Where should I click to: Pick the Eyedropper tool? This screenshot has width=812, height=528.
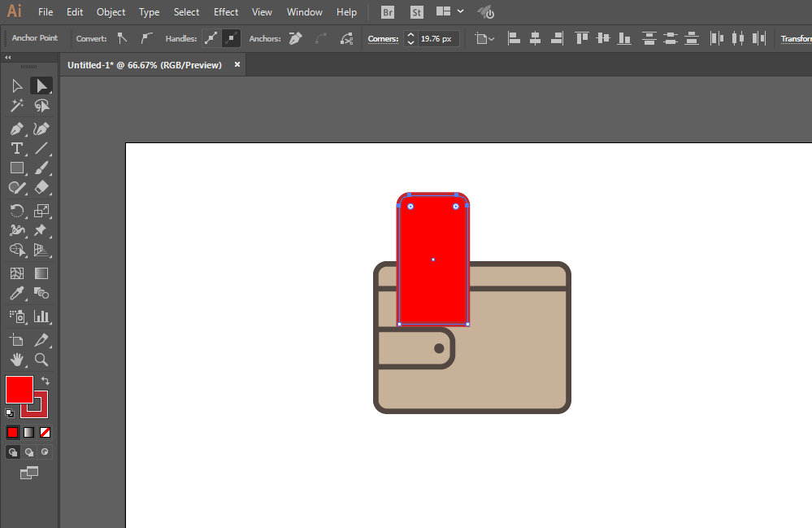16,295
